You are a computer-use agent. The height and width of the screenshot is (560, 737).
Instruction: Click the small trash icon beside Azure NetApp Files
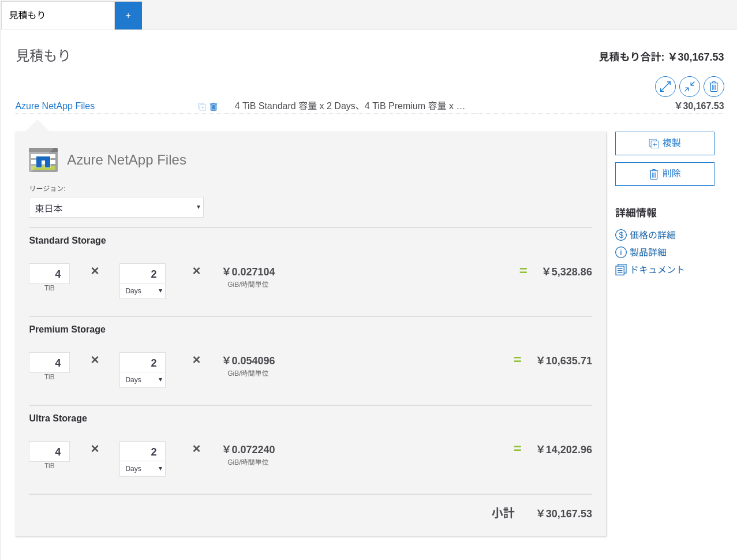pyautogui.click(x=214, y=107)
